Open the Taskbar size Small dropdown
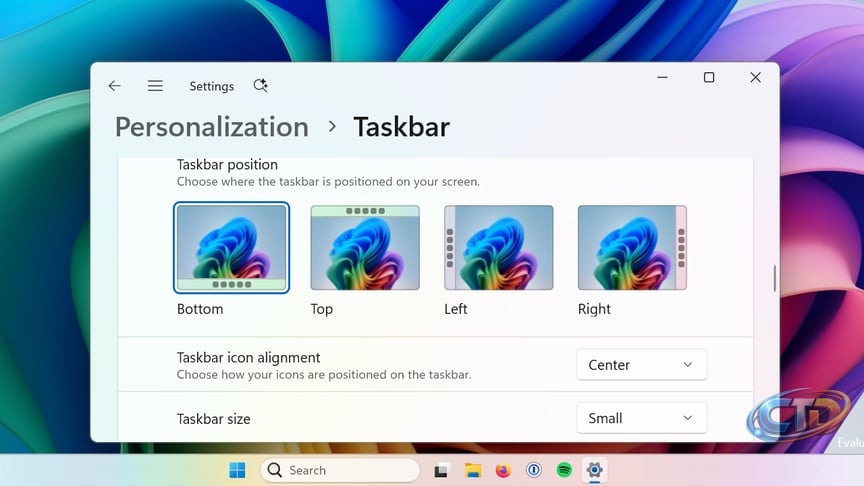 point(642,418)
